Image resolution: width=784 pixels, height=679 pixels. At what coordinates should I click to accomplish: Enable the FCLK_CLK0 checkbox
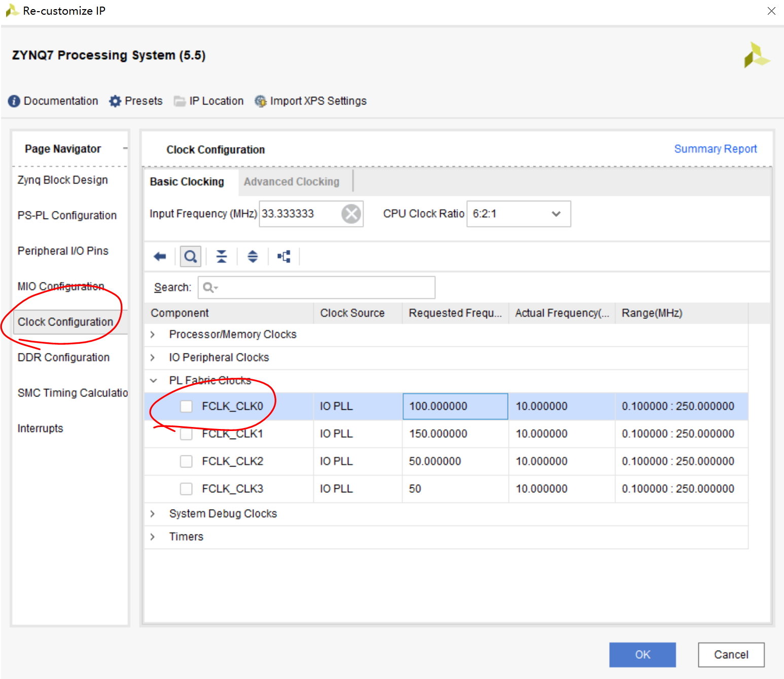pos(187,406)
